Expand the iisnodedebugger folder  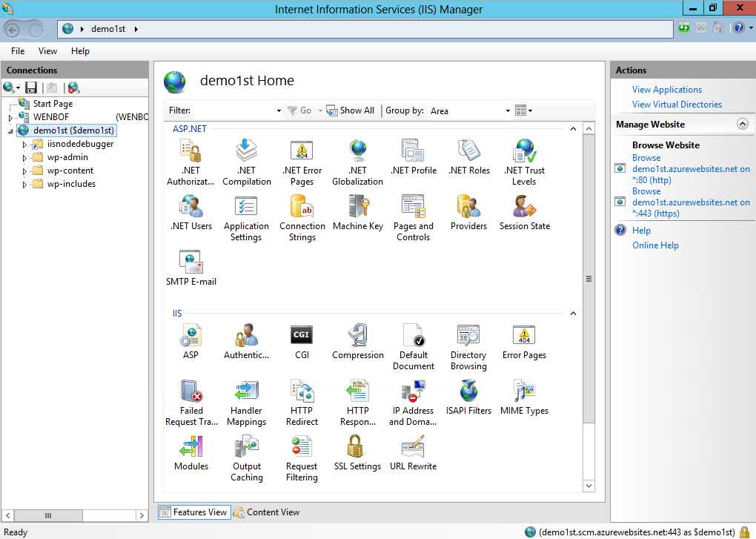click(x=24, y=145)
